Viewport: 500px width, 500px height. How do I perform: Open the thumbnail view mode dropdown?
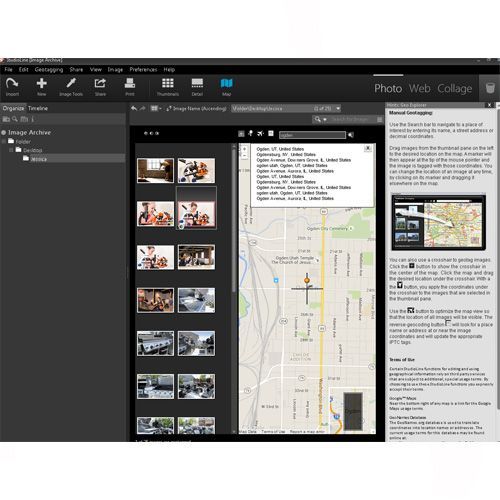[x=156, y=108]
